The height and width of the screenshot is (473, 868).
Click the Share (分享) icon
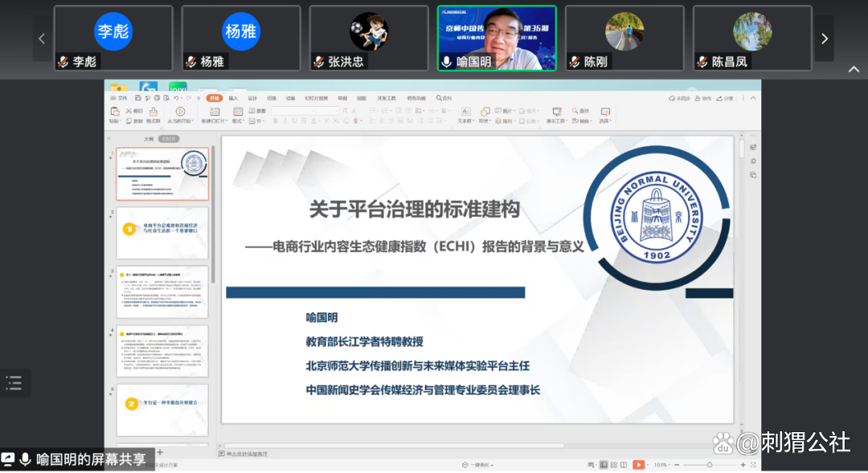(719, 99)
